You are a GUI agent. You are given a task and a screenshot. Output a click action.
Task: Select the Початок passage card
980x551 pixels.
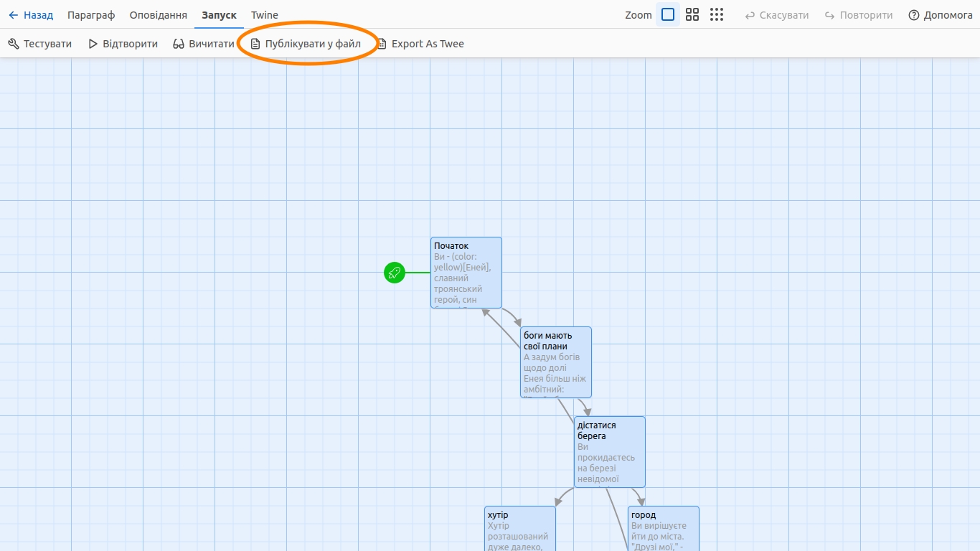[x=466, y=273]
